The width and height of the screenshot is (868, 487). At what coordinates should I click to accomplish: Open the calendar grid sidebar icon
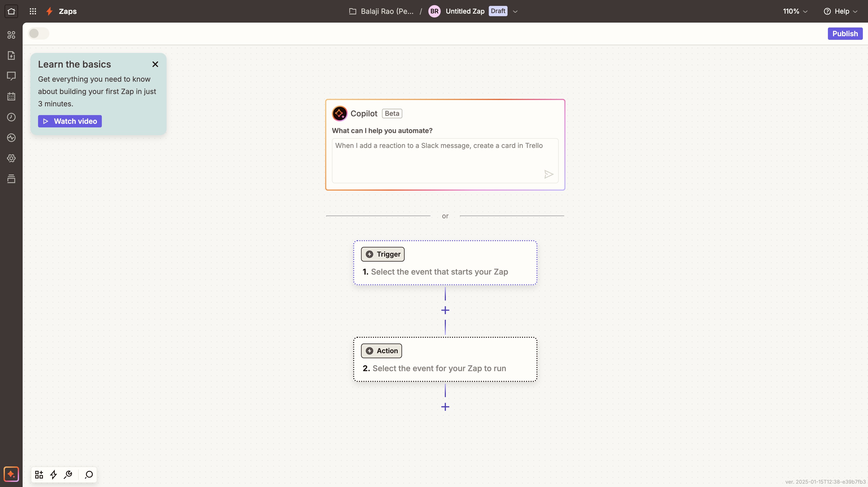point(11,97)
